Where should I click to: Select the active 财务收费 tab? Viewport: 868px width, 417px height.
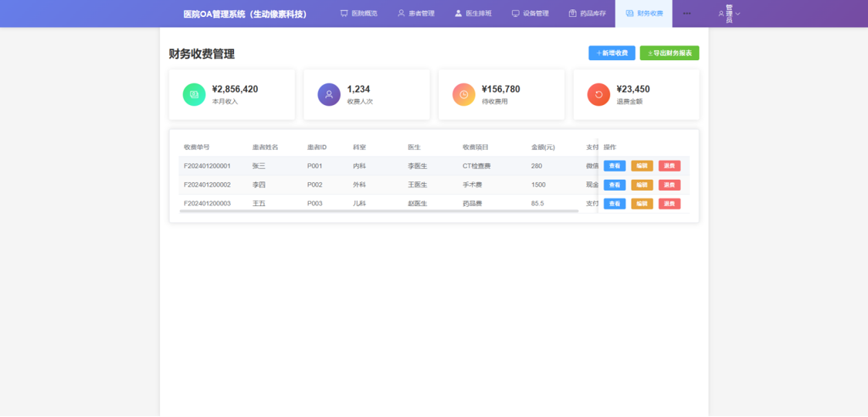(x=644, y=13)
